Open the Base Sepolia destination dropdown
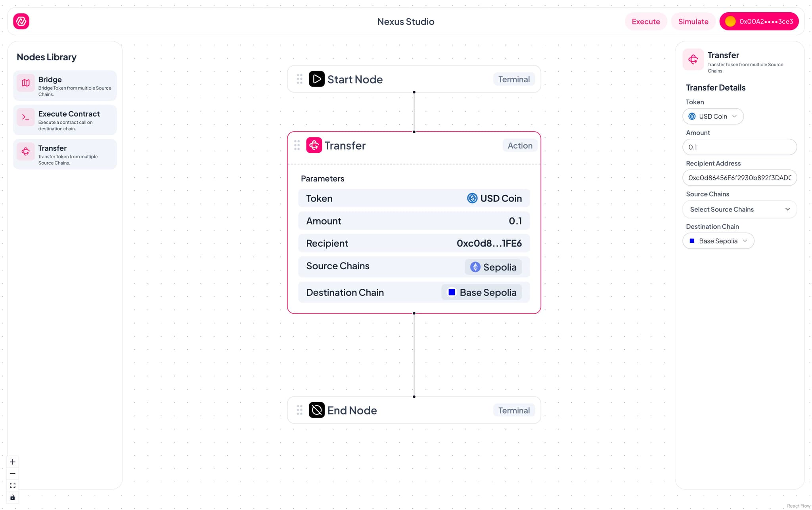 718,241
